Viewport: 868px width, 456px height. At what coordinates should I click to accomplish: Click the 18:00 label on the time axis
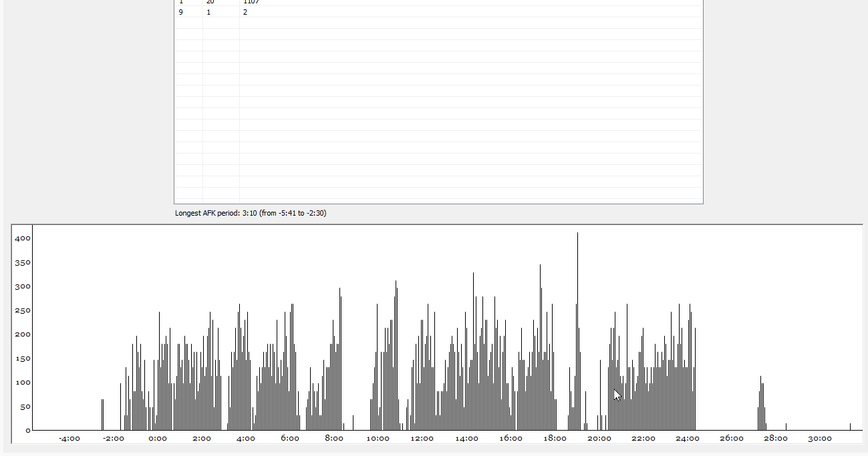pos(555,439)
